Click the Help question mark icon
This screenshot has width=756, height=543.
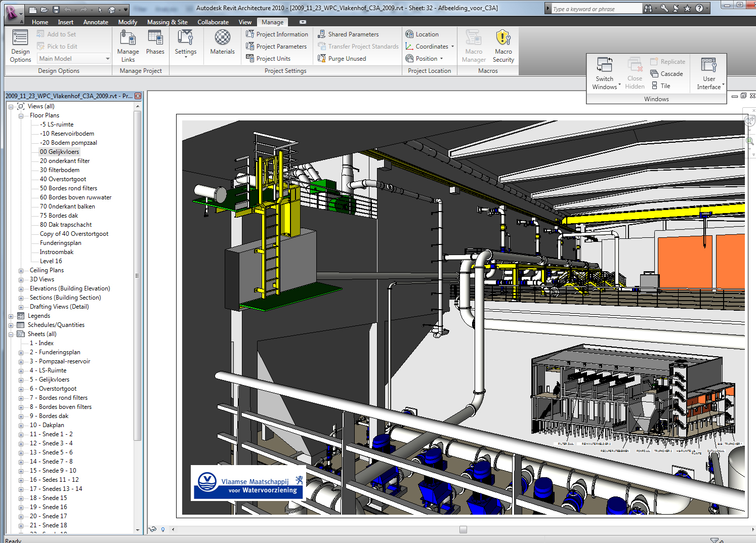(x=699, y=9)
